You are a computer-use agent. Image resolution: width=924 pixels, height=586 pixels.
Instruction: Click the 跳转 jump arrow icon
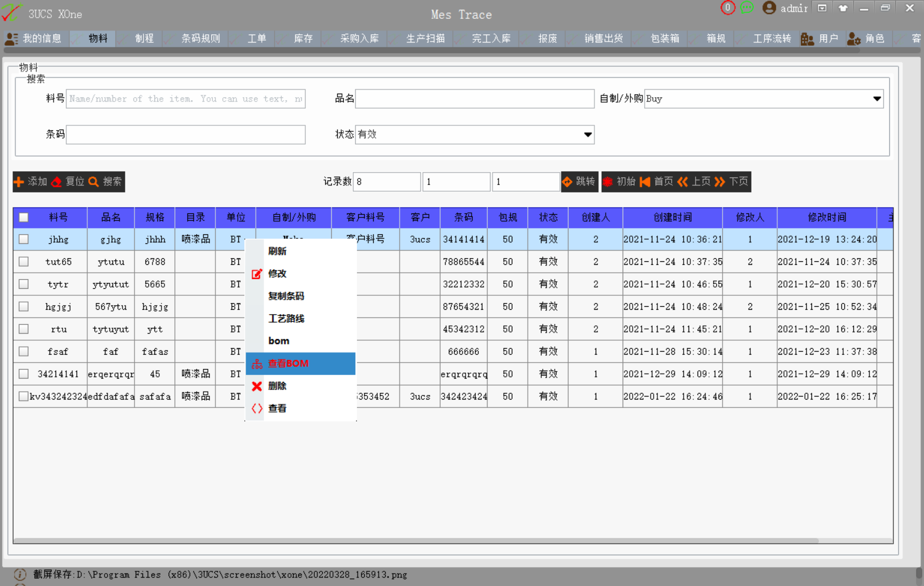coord(567,182)
